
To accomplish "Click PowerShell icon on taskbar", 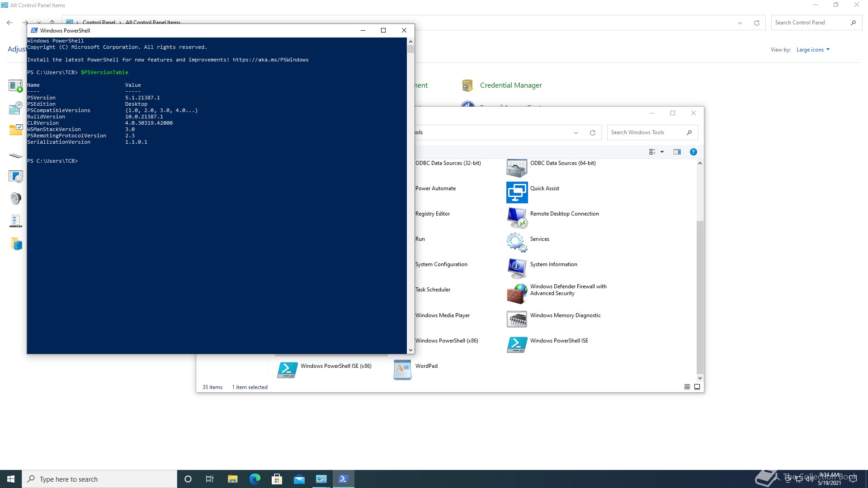I will click(x=343, y=479).
